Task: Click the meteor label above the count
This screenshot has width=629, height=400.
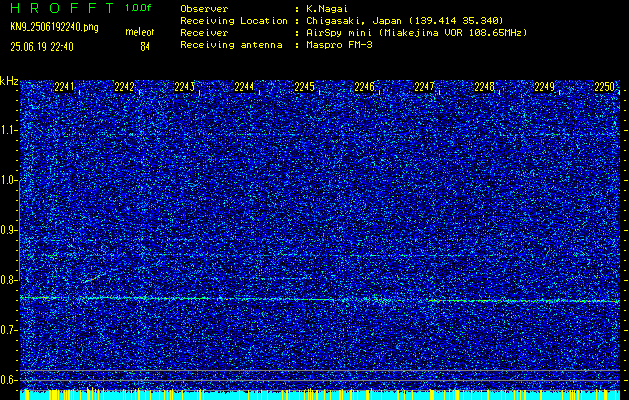Action: click(x=140, y=32)
